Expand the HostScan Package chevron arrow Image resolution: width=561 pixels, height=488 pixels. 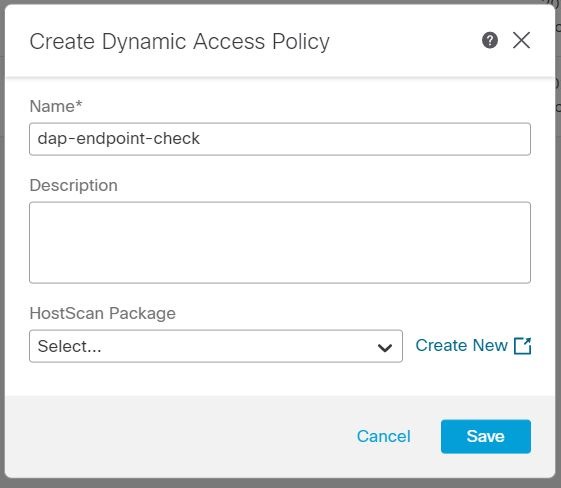pyautogui.click(x=385, y=347)
